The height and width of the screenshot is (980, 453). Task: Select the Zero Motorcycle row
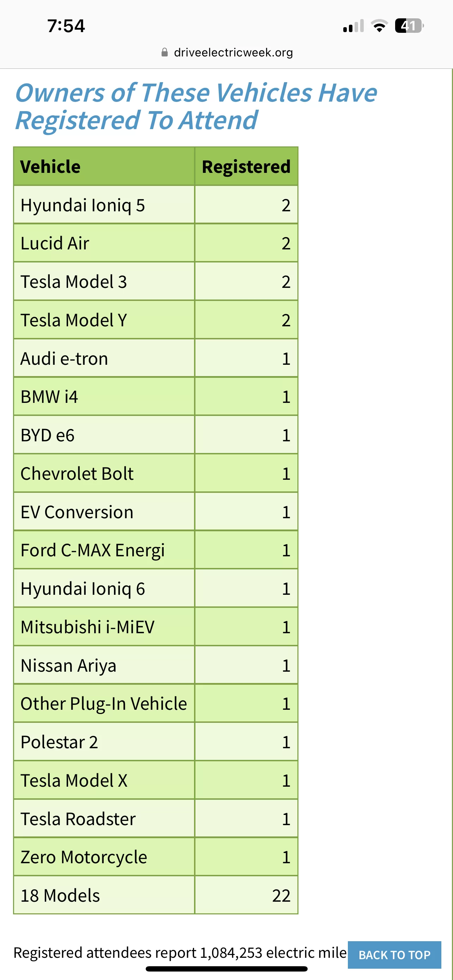[x=156, y=857]
